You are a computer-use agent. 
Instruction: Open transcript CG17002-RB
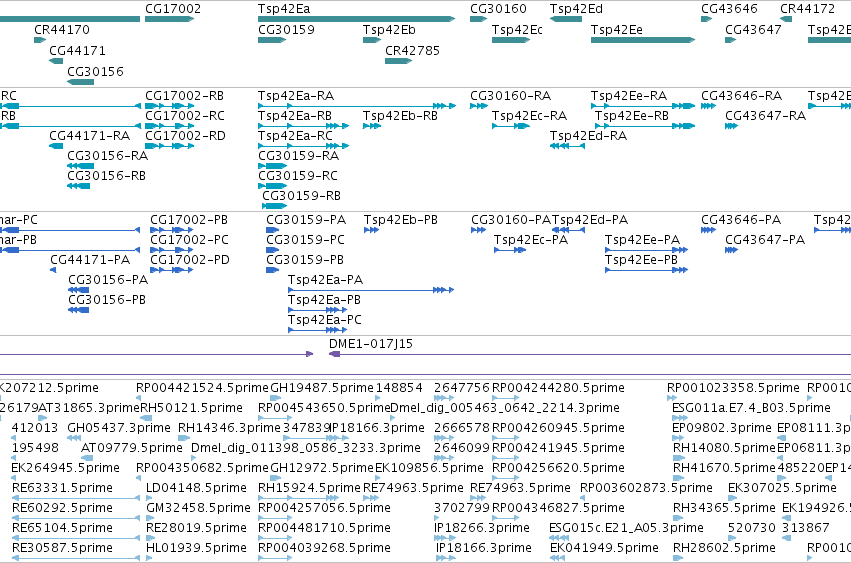[x=184, y=96]
